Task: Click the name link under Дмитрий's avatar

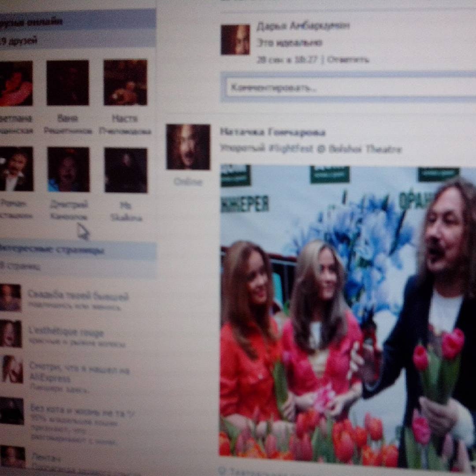Action: tap(69, 210)
